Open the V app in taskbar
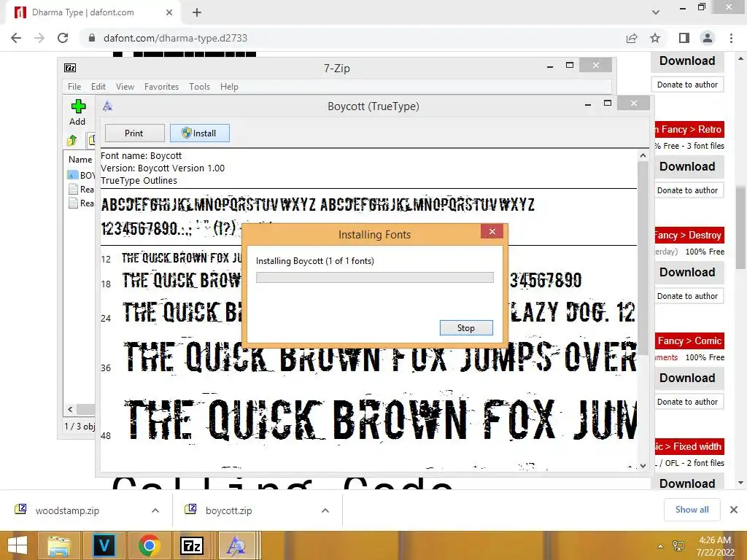 104,545
